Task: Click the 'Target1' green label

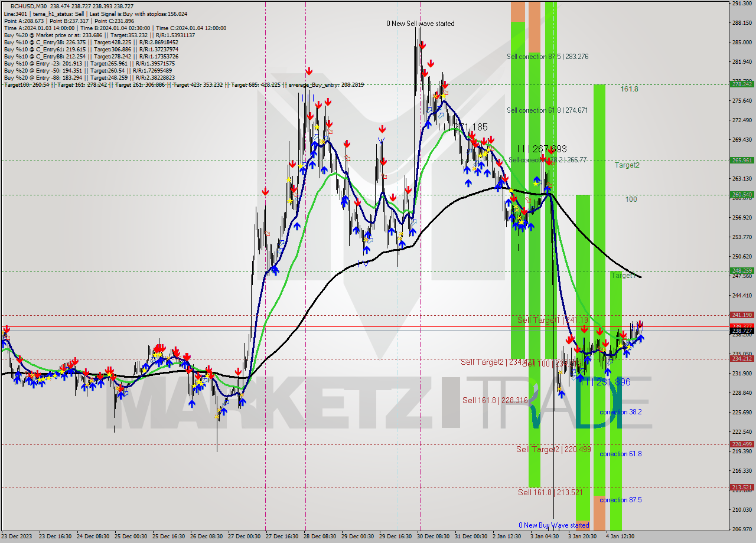Action: click(623, 276)
